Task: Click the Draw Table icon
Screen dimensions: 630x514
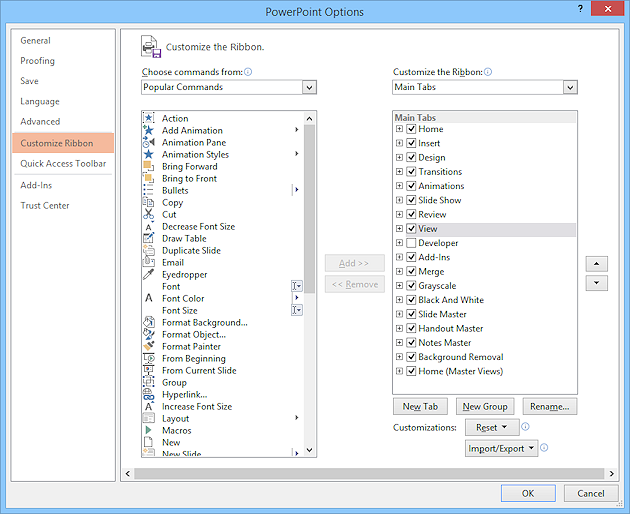Action: click(x=149, y=238)
